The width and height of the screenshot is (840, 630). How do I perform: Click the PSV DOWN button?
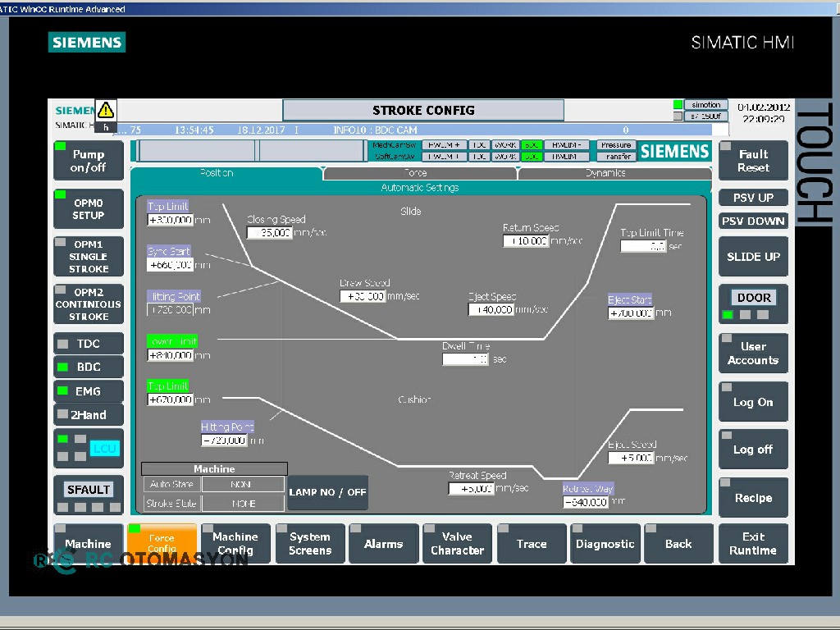753,221
